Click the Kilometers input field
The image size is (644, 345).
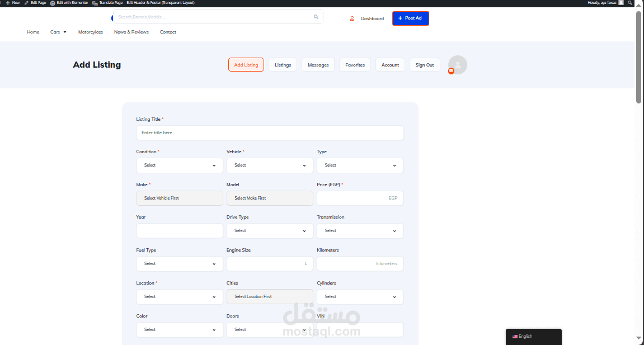point(360,264)
